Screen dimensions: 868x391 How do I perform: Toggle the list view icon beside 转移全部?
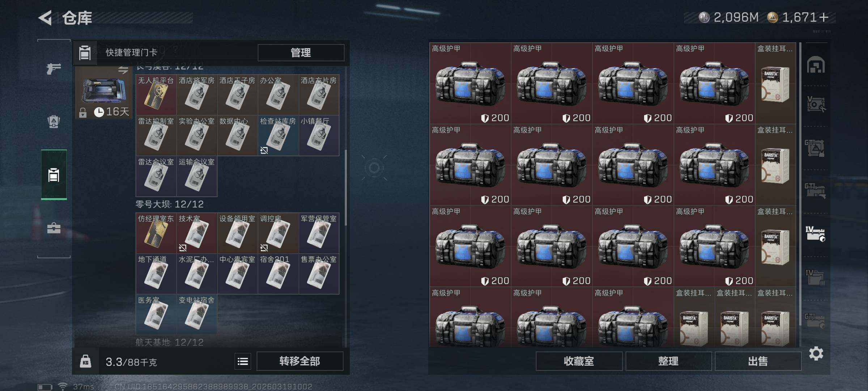(243, 361)
